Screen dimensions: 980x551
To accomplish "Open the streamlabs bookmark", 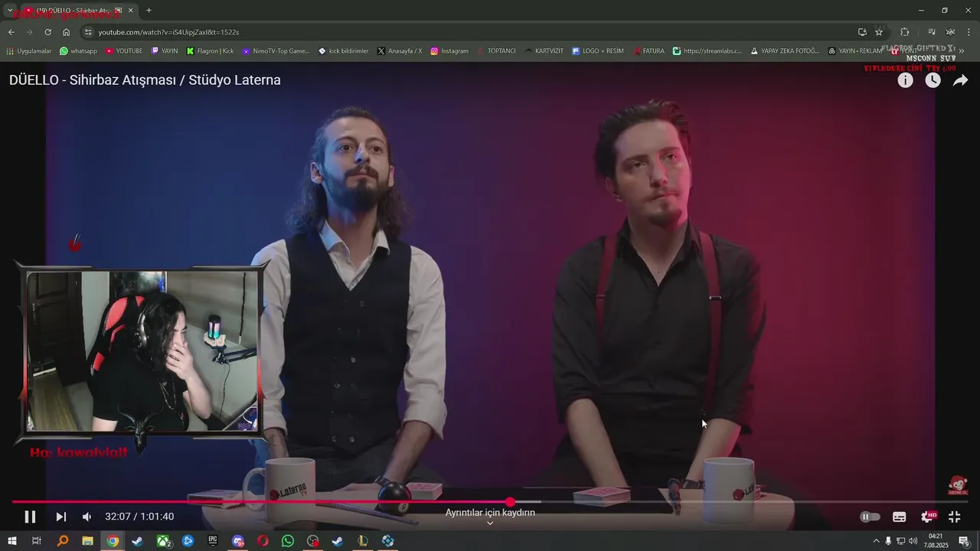I will 707,51.
